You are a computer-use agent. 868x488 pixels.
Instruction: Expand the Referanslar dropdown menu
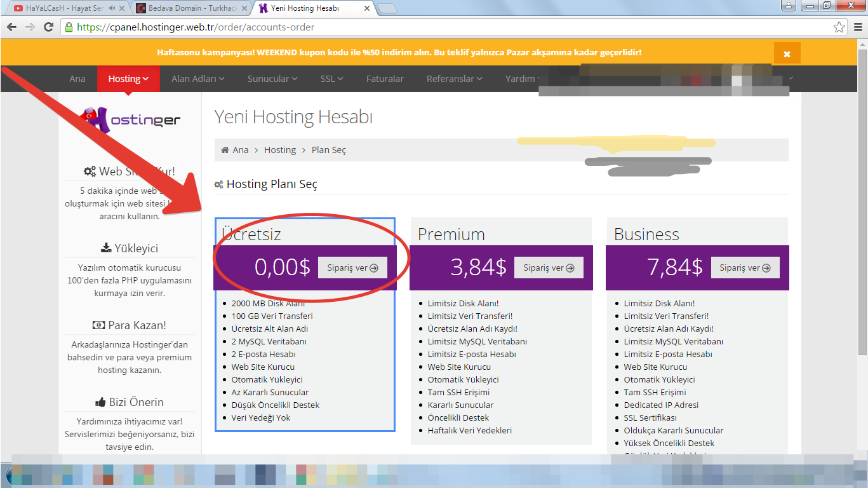(454, 79)
